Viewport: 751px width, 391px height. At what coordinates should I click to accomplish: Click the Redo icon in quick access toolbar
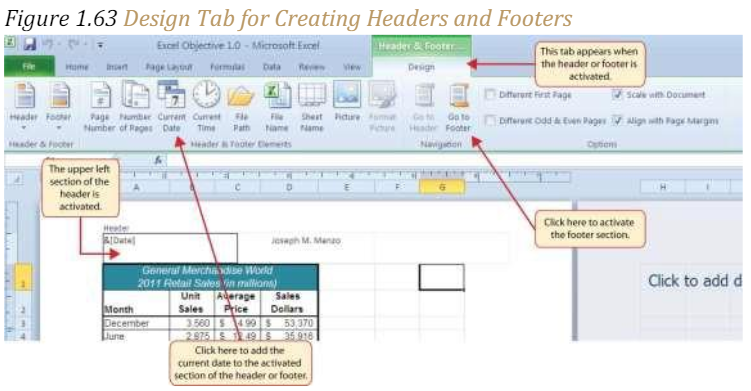(74, 45)
